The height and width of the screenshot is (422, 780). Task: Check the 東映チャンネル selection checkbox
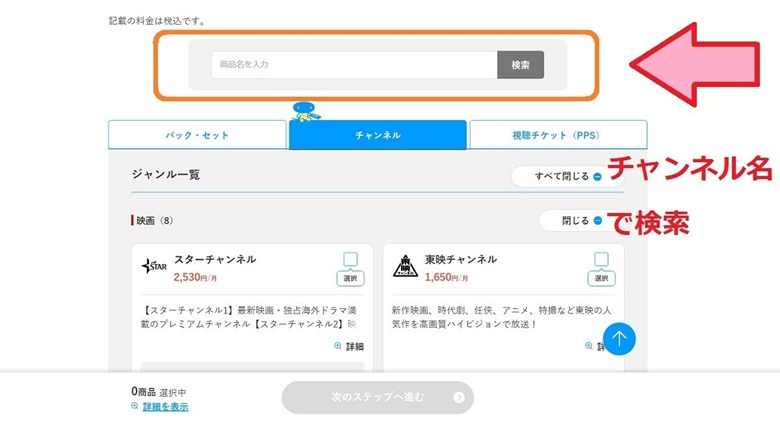point(601,259)
